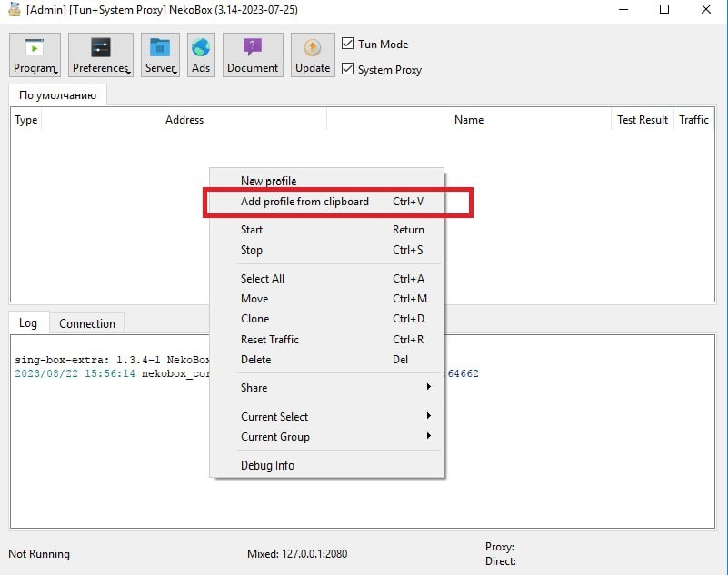
Task: Select the Log tab
Action: [28, 323]
